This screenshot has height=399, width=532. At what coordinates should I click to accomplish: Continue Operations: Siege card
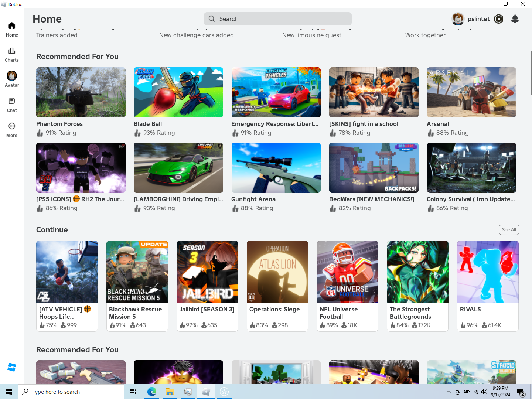pos(277,286)
